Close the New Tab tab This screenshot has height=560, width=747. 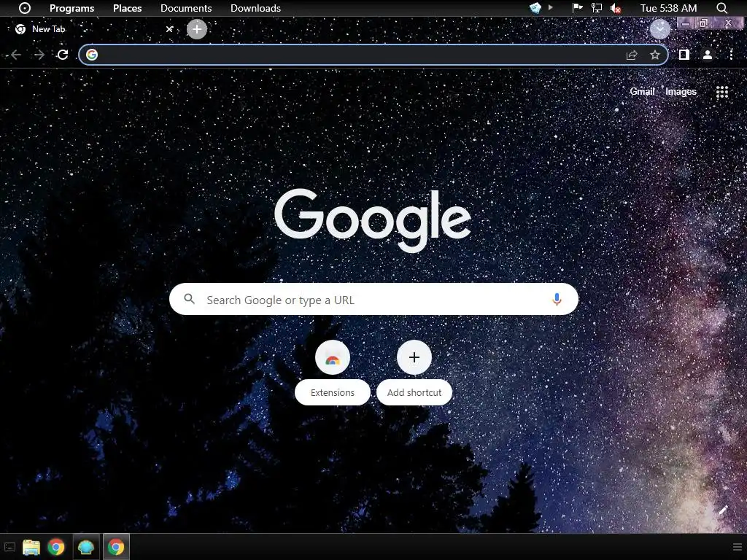click(x=169, y=29)
